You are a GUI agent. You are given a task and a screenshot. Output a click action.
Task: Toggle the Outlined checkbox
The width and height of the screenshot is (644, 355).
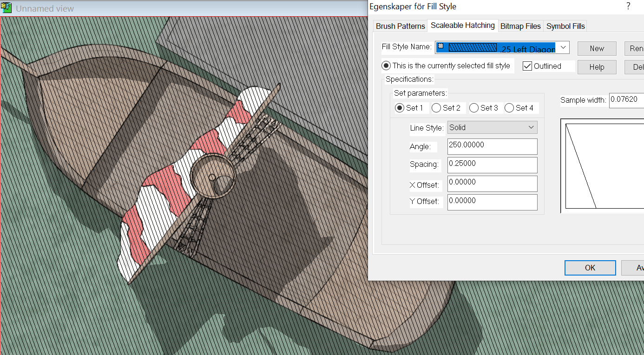coord(527,66)
